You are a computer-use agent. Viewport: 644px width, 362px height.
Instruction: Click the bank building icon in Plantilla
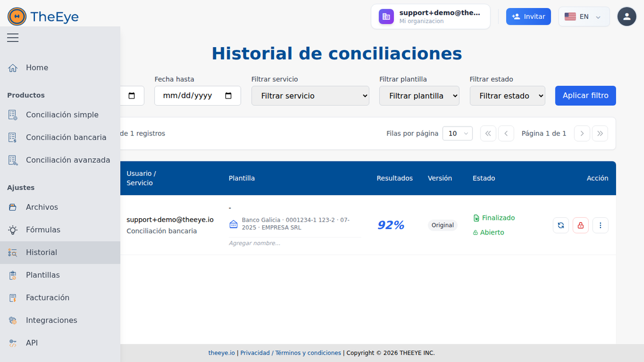[233, 224]
